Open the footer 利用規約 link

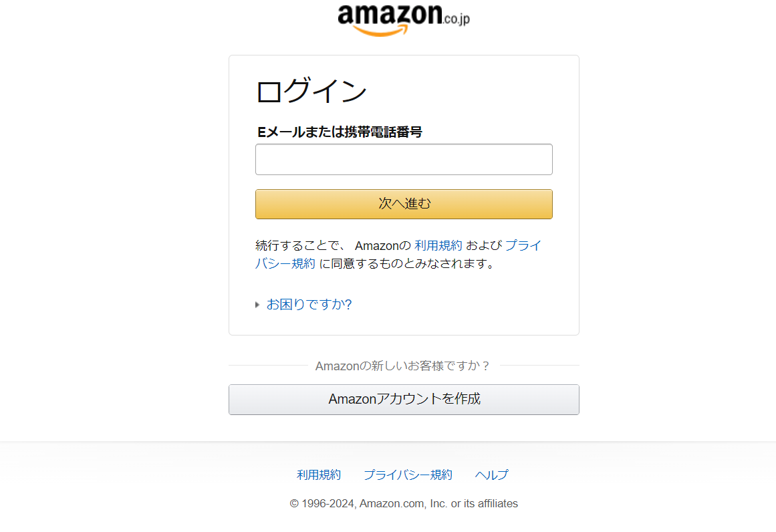coord(319,475)
